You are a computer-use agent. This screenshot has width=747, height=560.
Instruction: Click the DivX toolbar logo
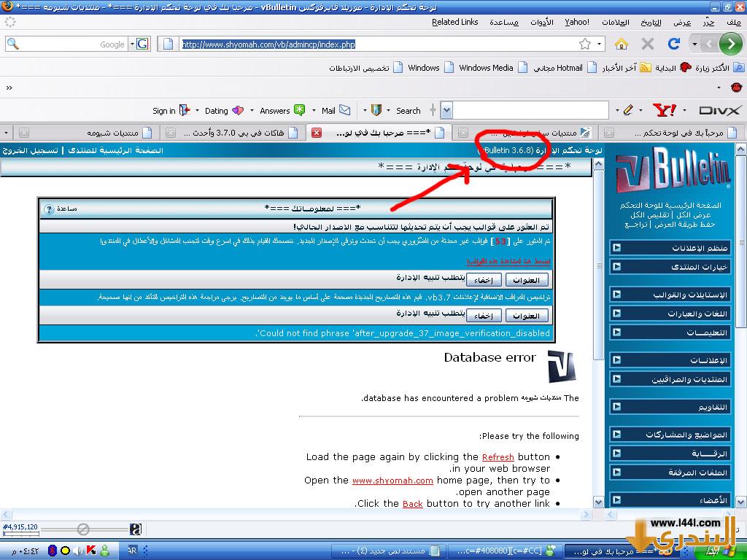[x=720, y=111]
